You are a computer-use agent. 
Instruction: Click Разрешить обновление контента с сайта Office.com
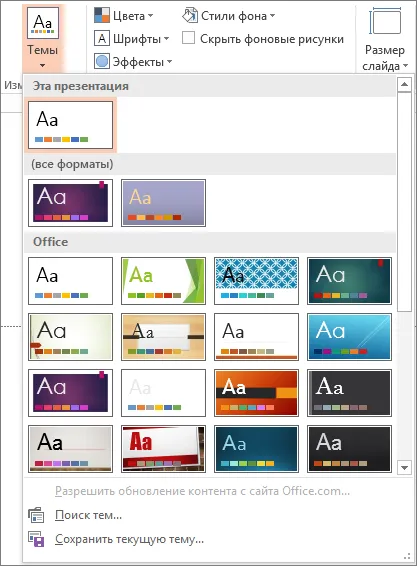202,491
